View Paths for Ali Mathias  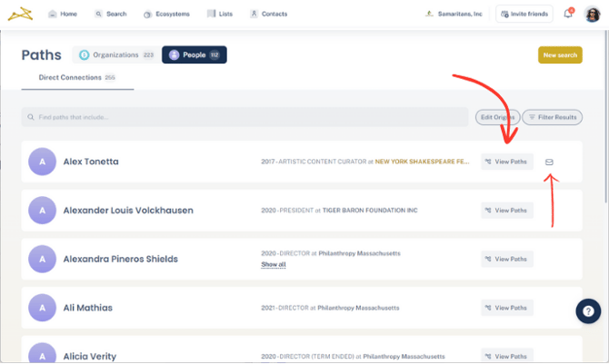(506, 308)
